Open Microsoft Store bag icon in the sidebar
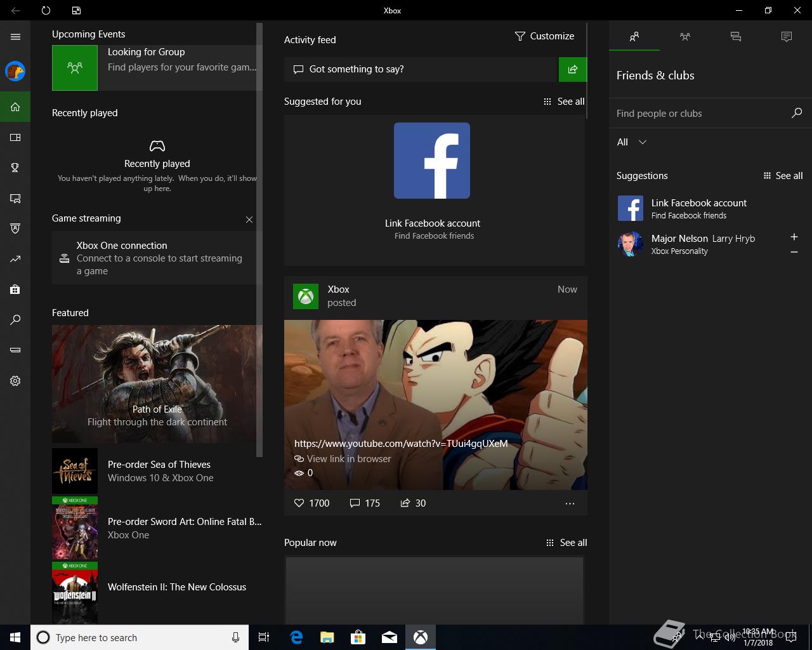 click(15, 289)
